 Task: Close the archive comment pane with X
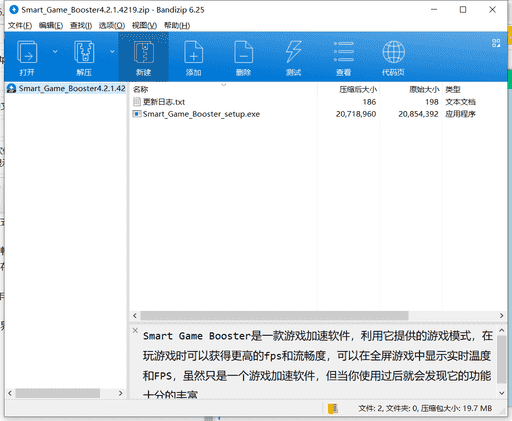tap(135, 330)
